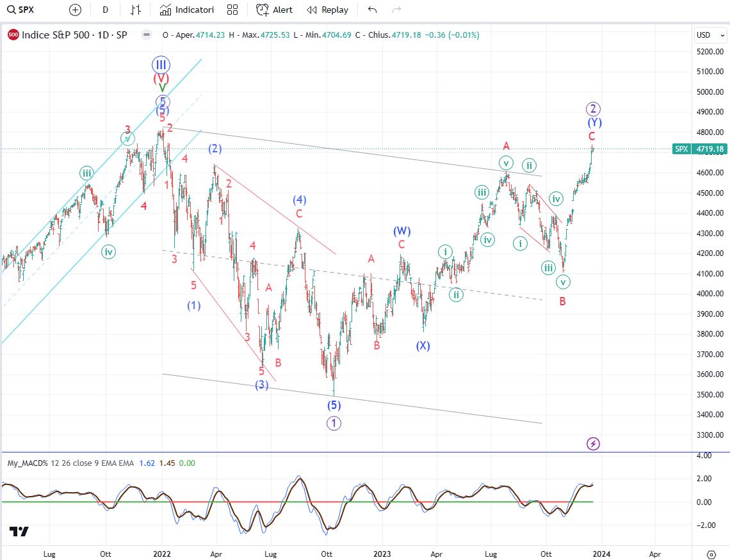Click the opening price value 4714.23
Viewport: 730px width, 560px height.
pyautogui.click(x=211, y=35)
